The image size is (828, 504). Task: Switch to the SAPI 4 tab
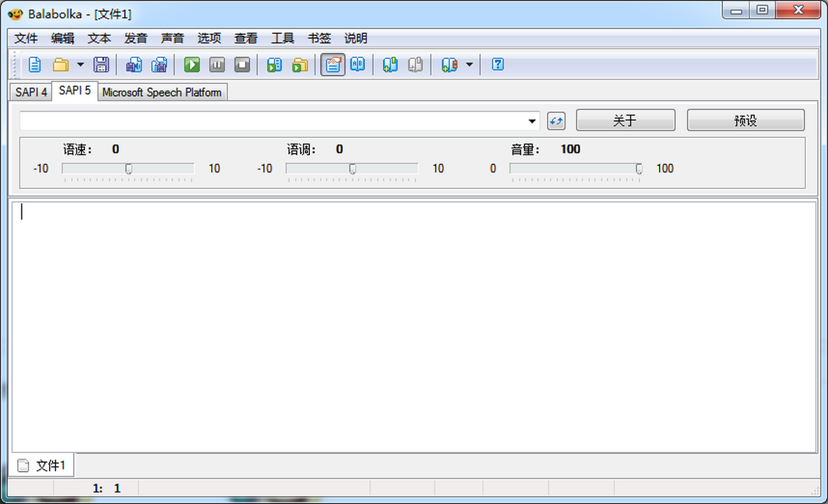(31, 92)
